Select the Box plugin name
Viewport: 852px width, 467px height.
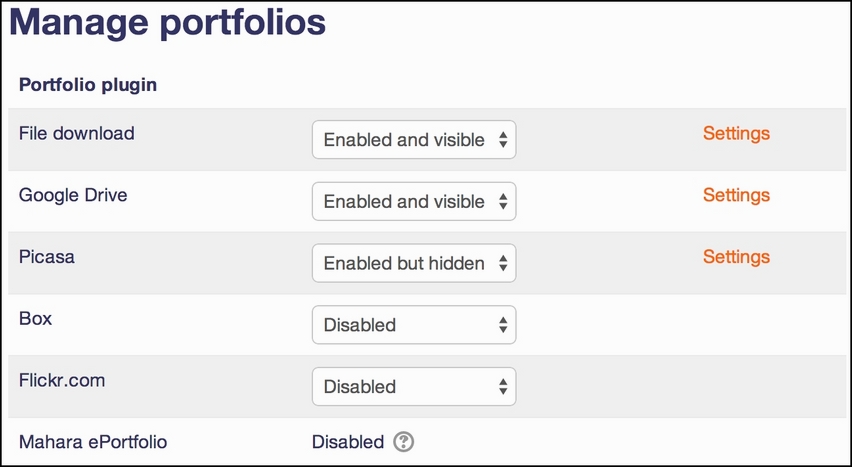click(35, 318)
